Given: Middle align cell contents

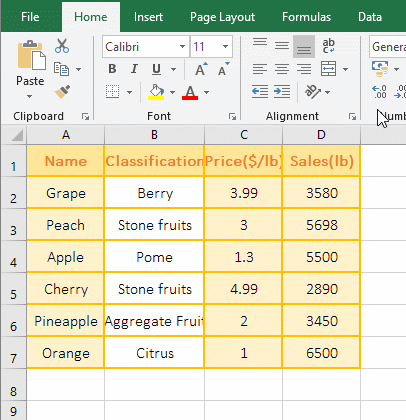Looking at the screenshot, I should coord(282,46).
